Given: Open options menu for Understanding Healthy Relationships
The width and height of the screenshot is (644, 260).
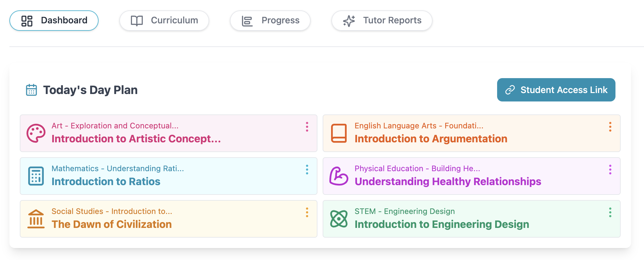Looking at the screenshot, I should click(610, 170).
